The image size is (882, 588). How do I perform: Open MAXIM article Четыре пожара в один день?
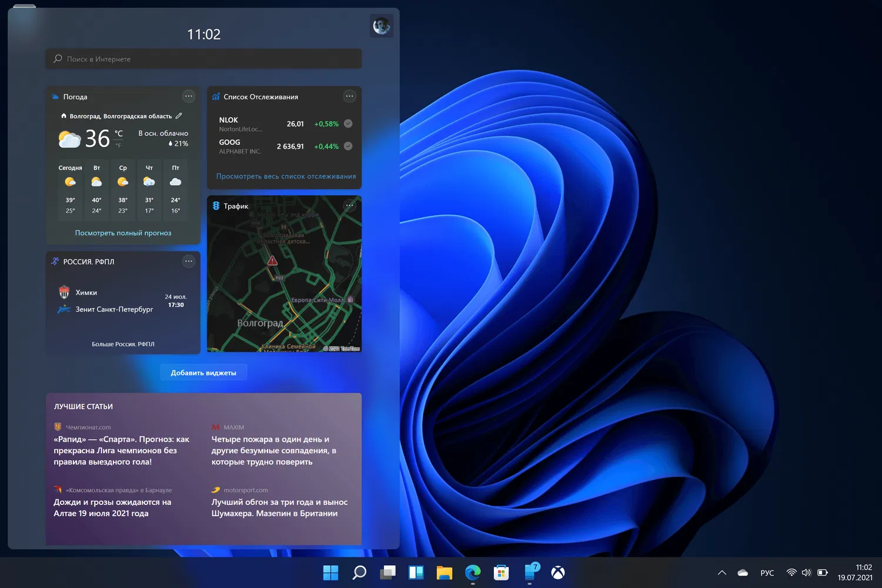pos(274,450)
